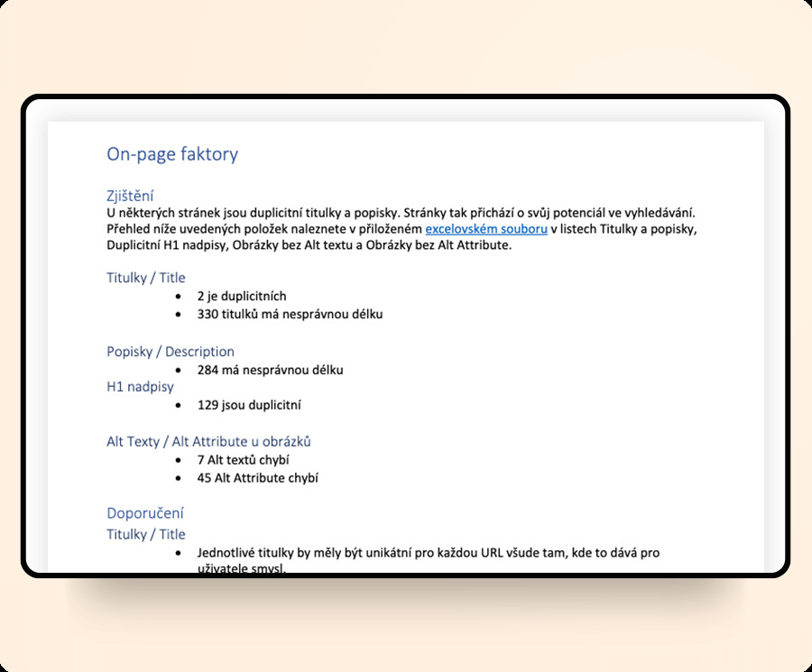Select the H1 nadpisy heading

pos(141,387)
